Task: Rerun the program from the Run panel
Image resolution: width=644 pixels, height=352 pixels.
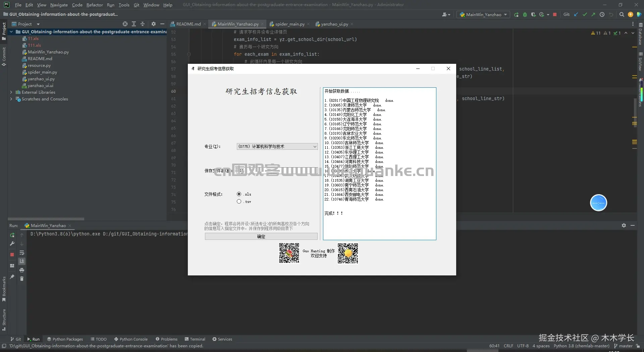Action: click(x=12, y=235)
